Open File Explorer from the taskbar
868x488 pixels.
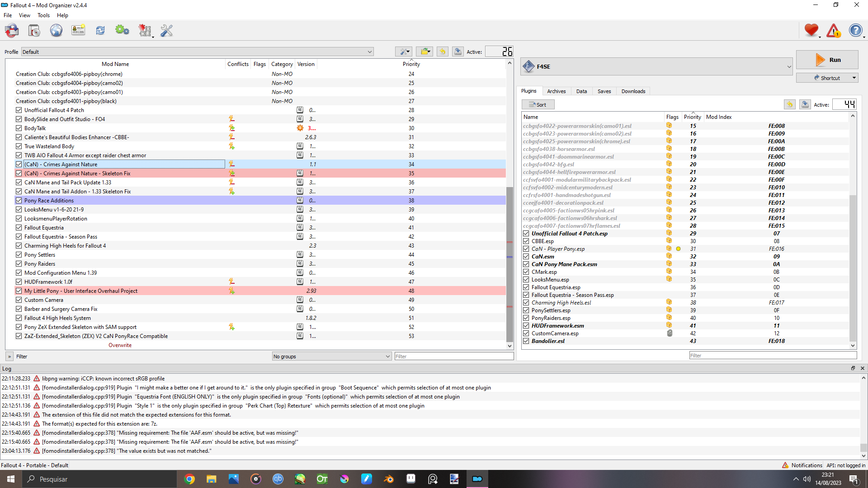(x=211, y=479)
